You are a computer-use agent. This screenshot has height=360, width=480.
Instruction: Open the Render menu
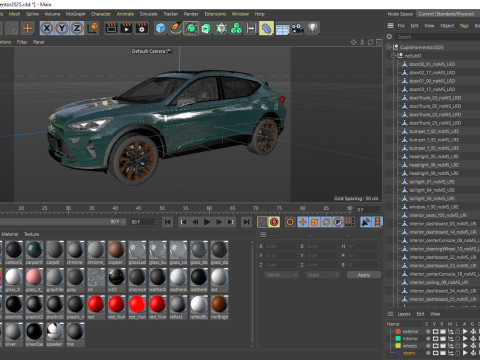pos(191,14)
